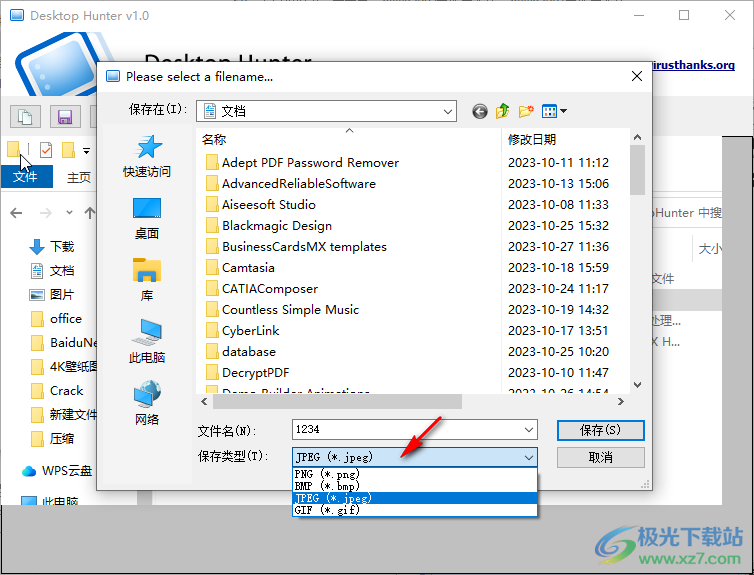Image resolution: width=754 pixels, height=575 pixels.
Task: Open Explorer recent locations chevron
Action: [x=69, y=212]
